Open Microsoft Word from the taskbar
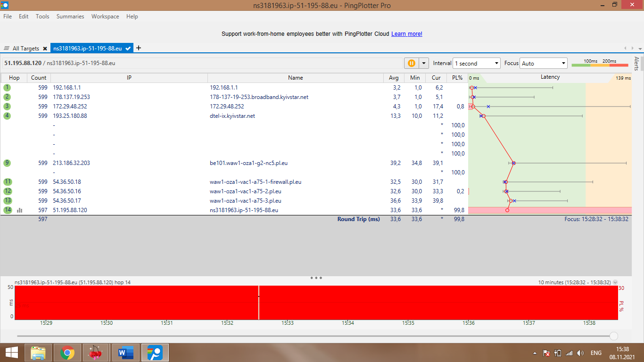The height and width of the screenshot is (362, 644). click(x=126, y=353)
